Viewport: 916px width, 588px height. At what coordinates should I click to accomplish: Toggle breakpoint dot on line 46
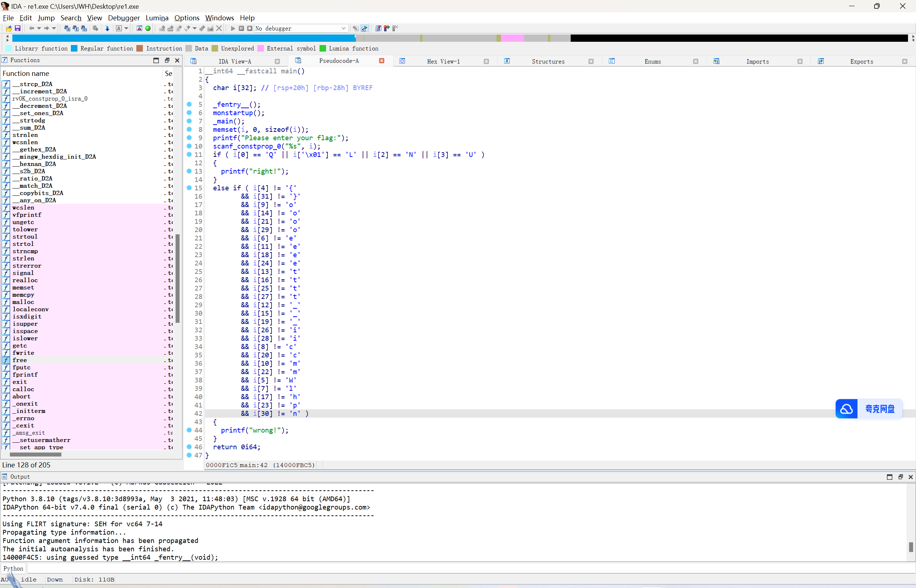[x=189, y=447]
